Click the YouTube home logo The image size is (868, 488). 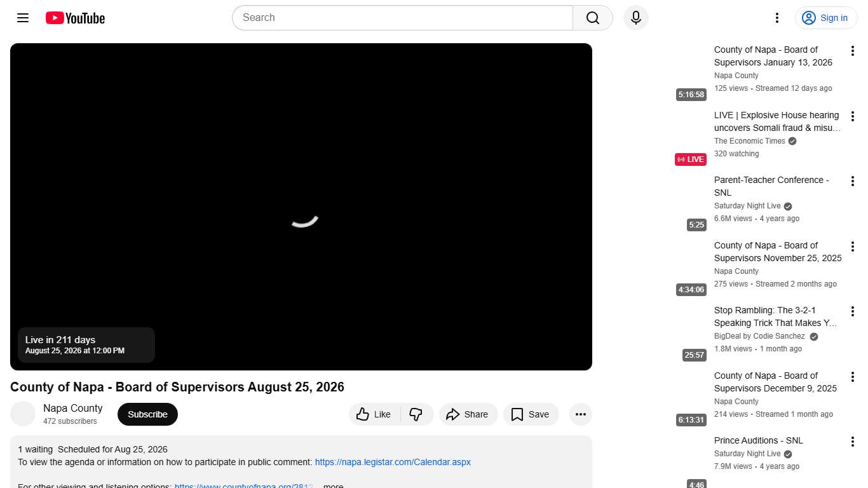click(x=75, y=18)
